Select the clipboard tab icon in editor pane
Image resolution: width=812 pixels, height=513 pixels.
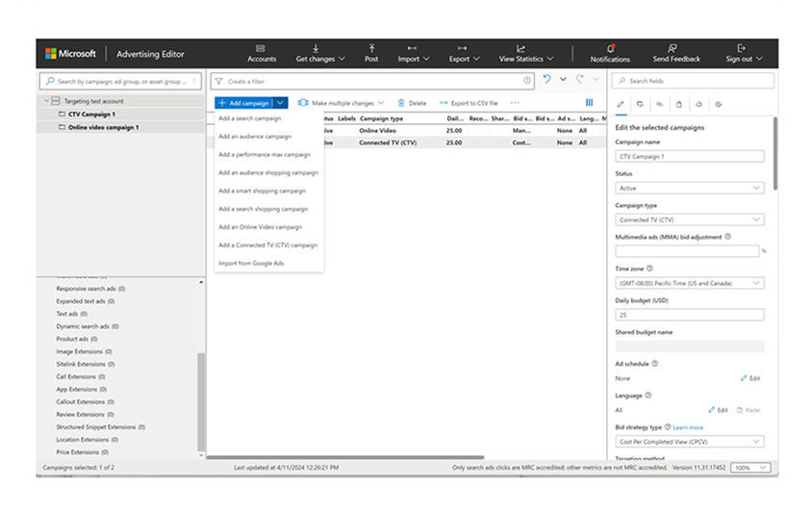point(679,104)
